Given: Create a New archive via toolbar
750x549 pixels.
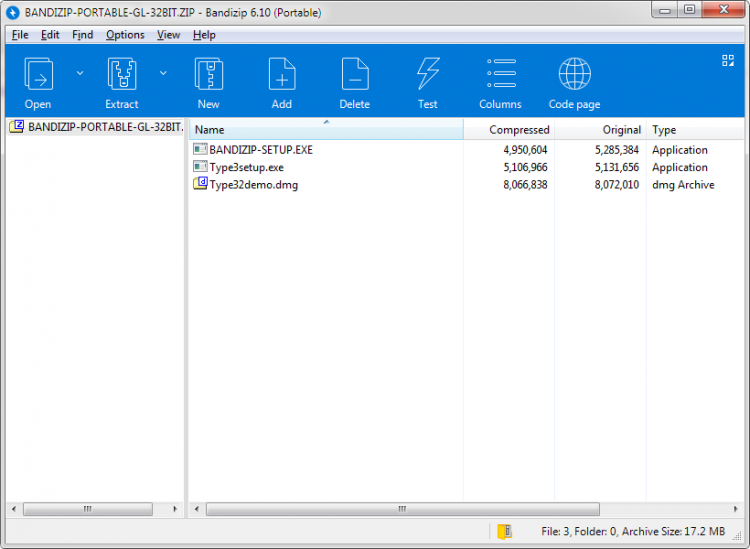Looking at the screenshot, I should (209, 74).
